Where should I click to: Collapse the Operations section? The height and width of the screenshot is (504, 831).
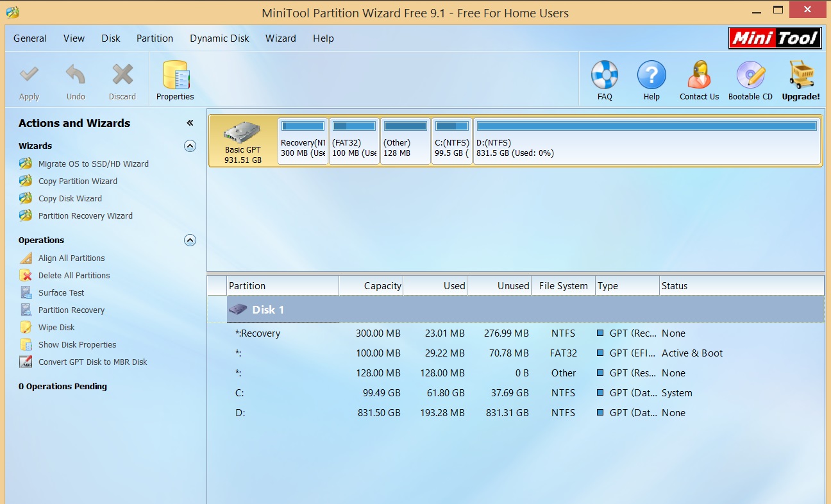coord(190,240)
